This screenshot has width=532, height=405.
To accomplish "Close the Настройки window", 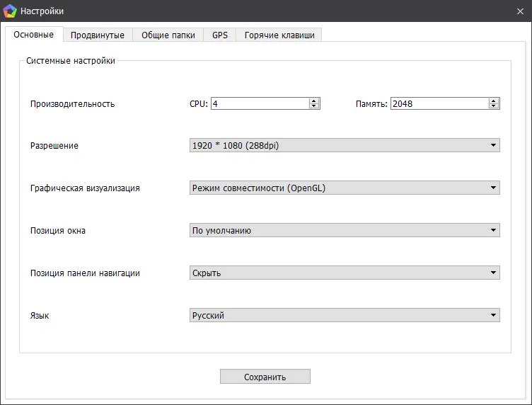I will (x=520, y=11).
